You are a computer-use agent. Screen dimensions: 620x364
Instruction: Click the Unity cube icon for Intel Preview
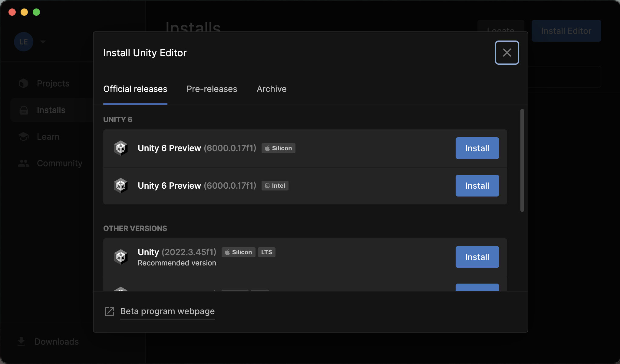coord(121,186)
